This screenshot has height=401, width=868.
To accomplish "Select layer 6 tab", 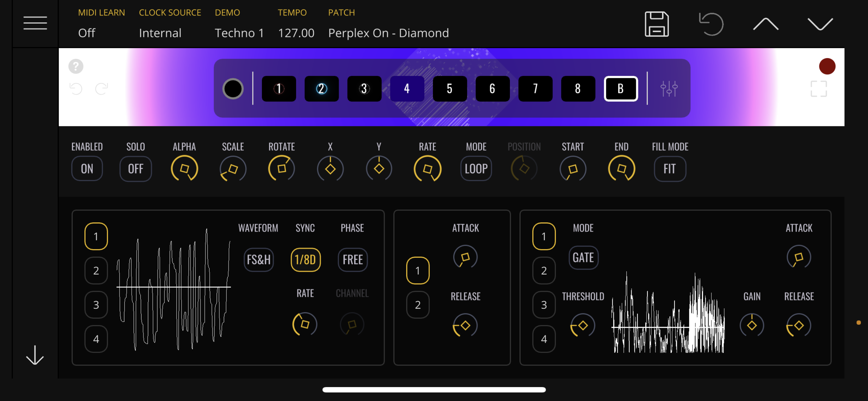I will click(x=492, y=88).
